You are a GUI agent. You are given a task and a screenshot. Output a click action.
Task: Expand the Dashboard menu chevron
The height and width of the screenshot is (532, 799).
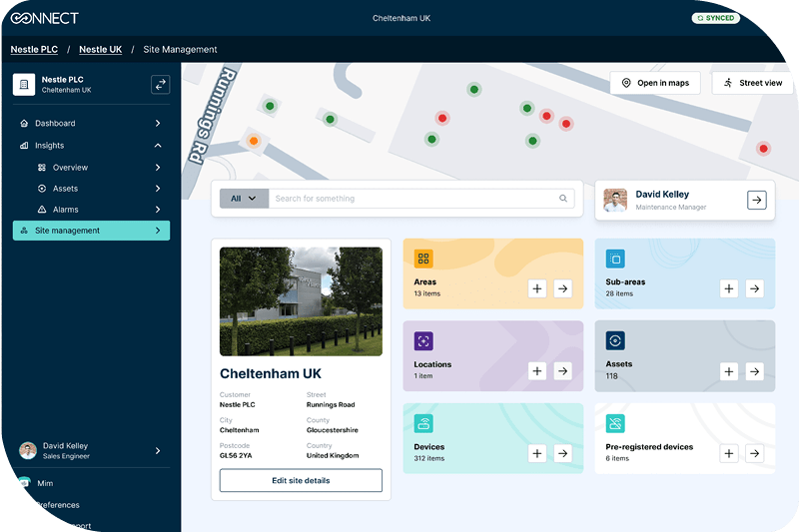coord(158,124)
